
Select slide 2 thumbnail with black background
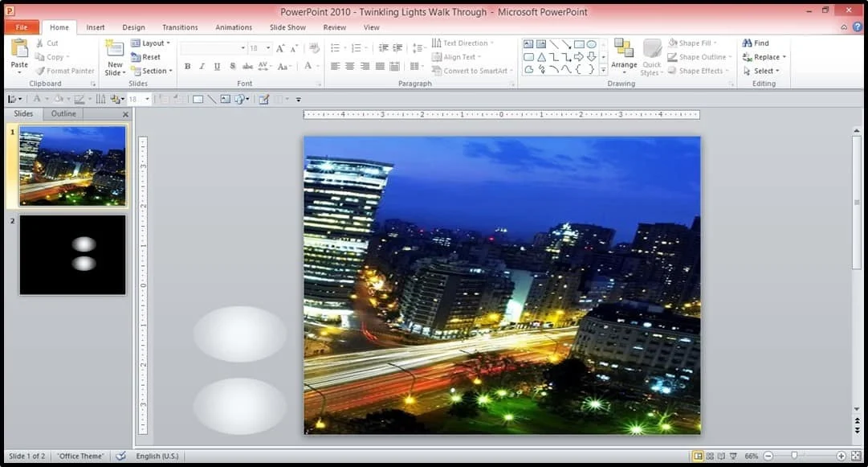point(72,255)
